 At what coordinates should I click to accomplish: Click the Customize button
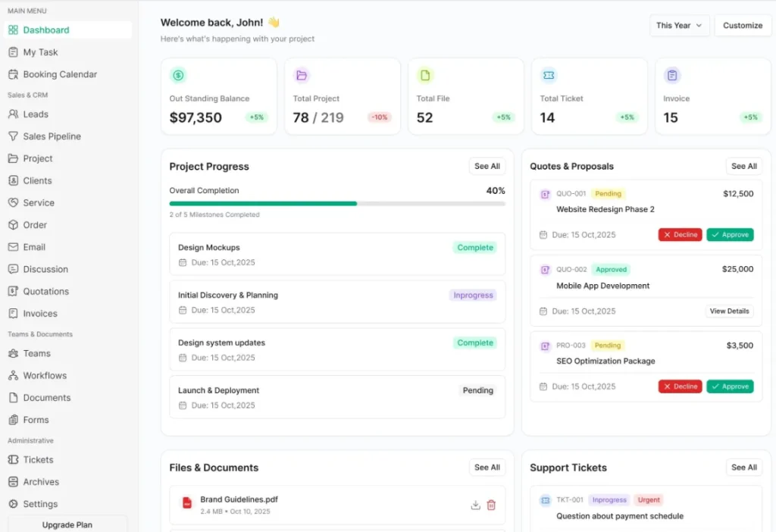click(742, 26)
